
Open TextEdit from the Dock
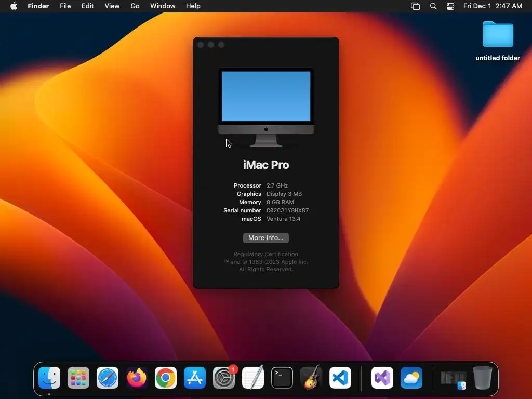click(x=253, y=378)
